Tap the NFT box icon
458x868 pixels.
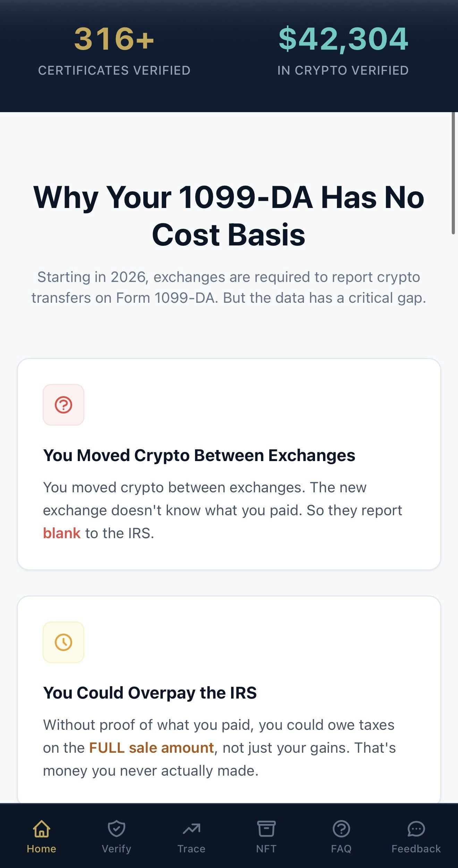click(266, 828)
